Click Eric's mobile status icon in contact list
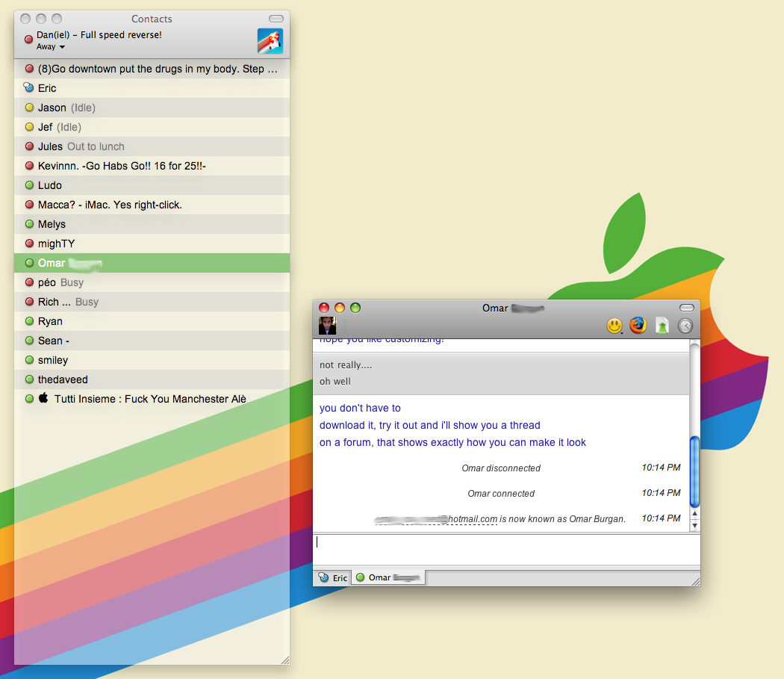This screenshot has width=784, height=679. 29,87
